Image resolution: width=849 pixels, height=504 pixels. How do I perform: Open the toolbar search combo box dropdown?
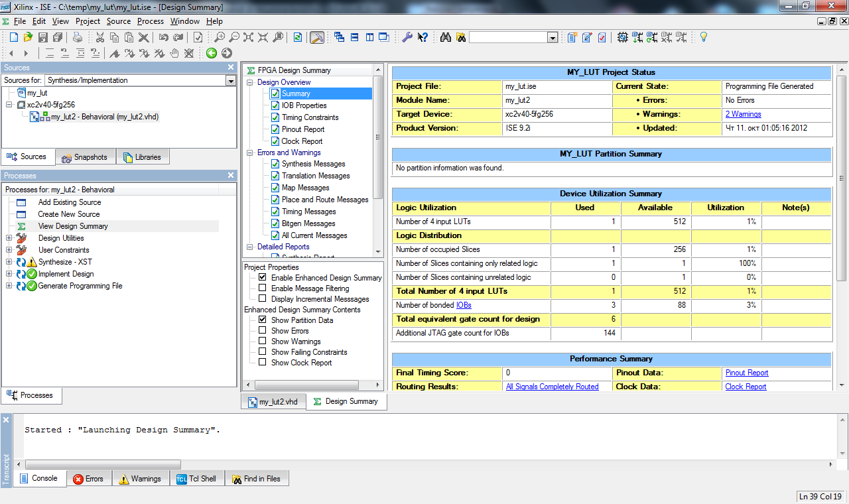(552, 38)
